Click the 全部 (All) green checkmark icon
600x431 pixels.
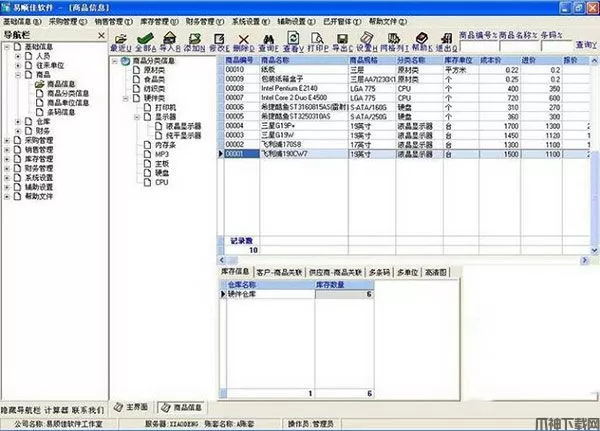[x=143, y=37]
